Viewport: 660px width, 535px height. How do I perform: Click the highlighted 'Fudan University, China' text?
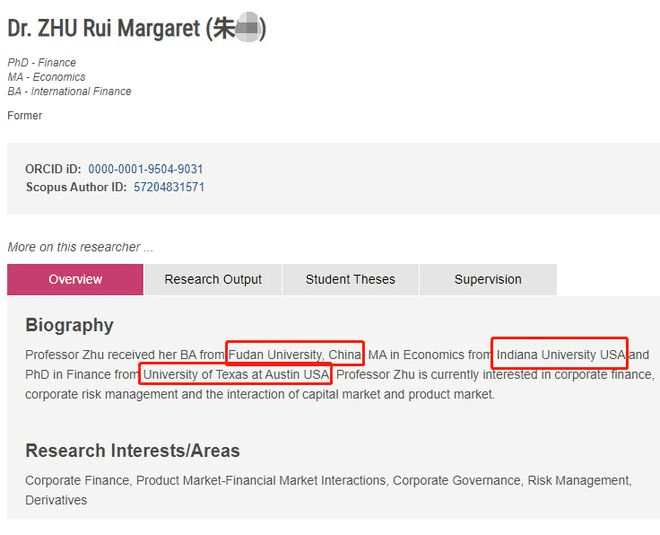click(x=295, y=355)
